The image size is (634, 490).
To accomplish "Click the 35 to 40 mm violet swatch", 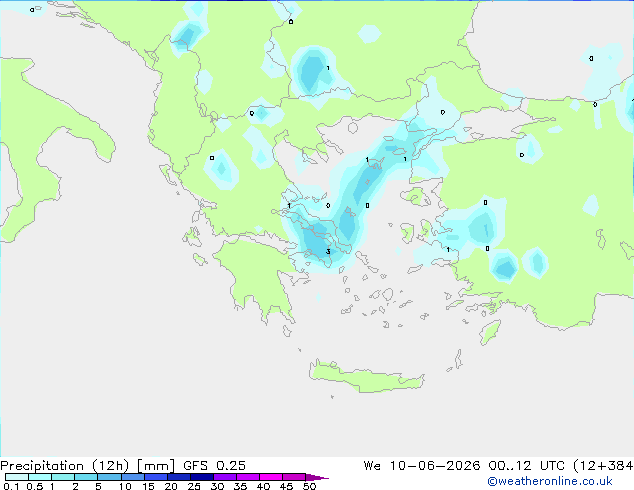I will 248,477.
